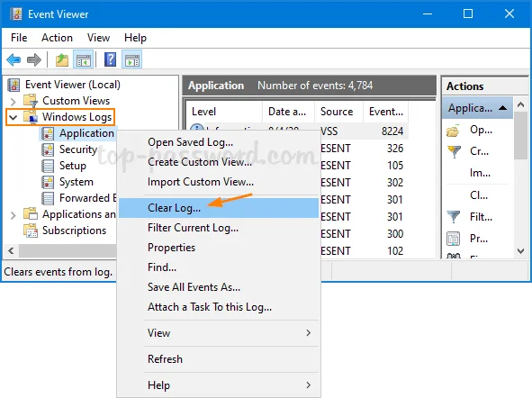This screenshot has height=398, width=532.
Task: Click the Windows Logs folder icon
Action: (x=31, y=117)
